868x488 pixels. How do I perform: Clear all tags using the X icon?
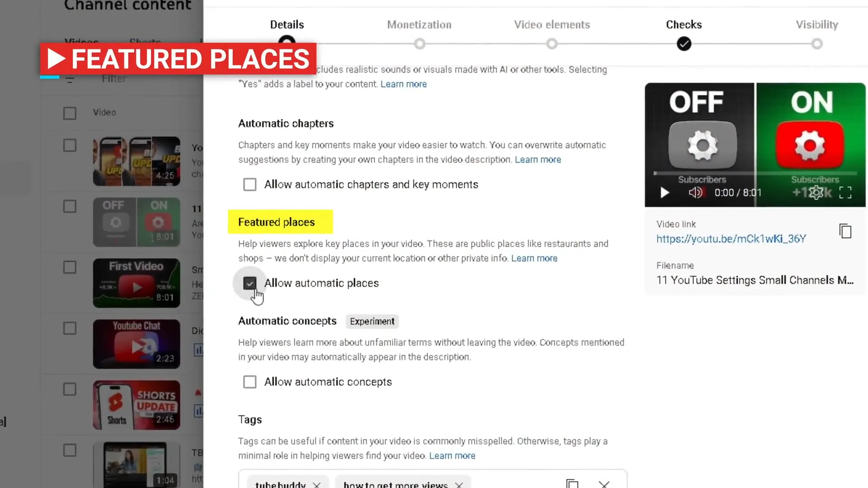604,484
